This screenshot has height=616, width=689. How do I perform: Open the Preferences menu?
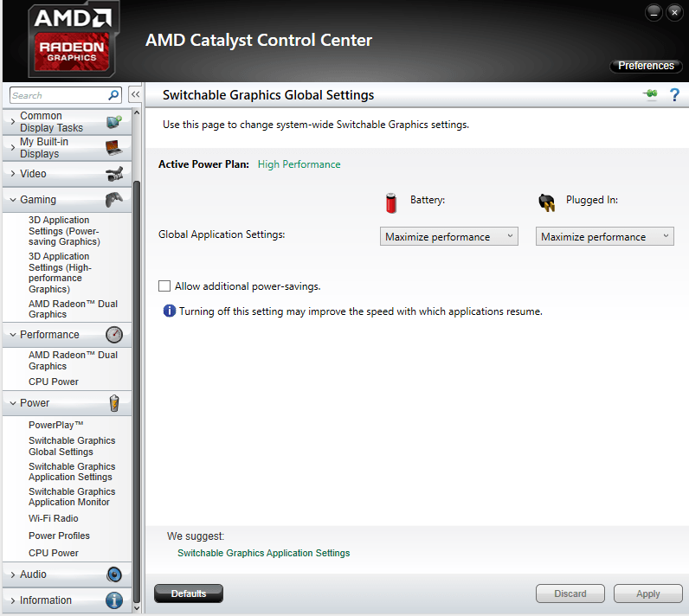[x=646, y=66]
